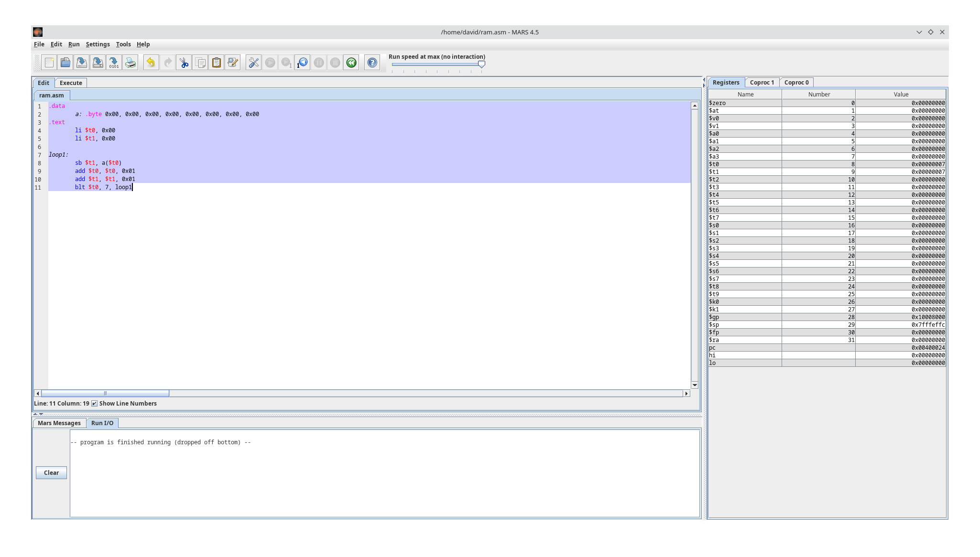Click the Clear button in console

51,472
